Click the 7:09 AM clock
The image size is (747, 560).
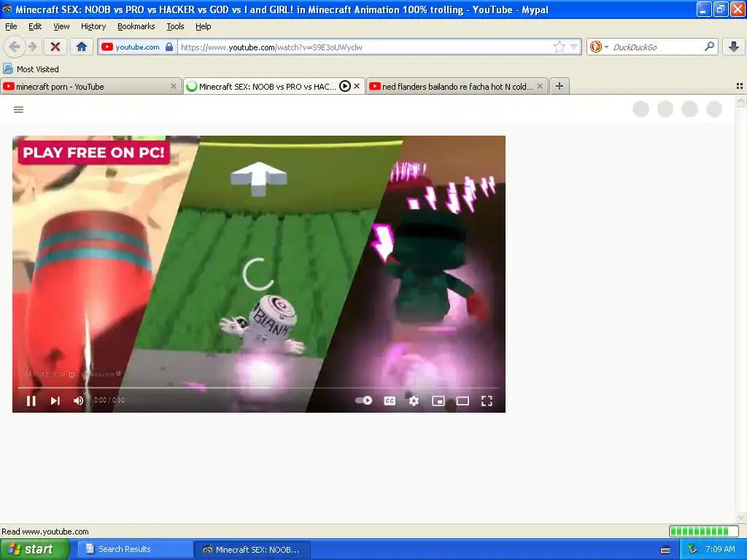pyautogui.click(x=720, y=549)
